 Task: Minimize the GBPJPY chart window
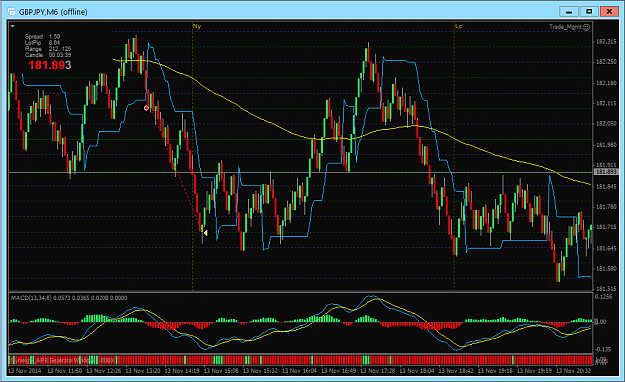pos(569,12)
